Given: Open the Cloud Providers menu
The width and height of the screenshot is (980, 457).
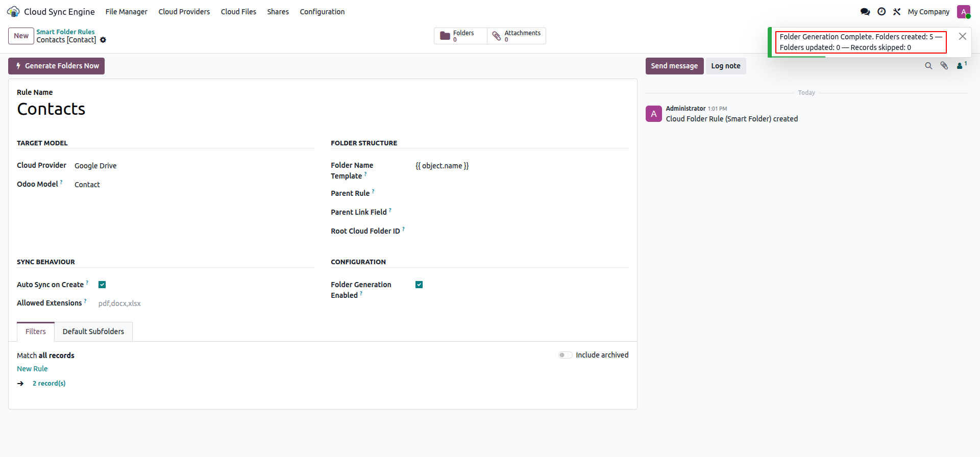Looking at the screenshot, I should click(184, 11).
